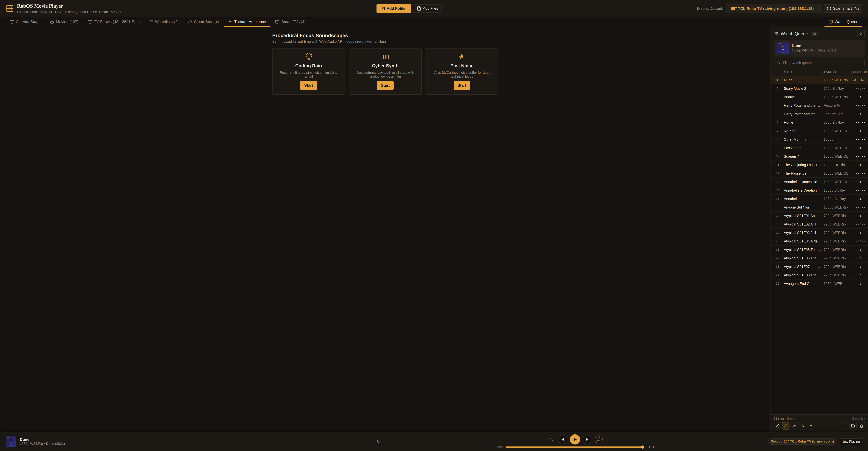Open queue list menu (three lines icon)
This screenshot has height=451, width=868.
(x=844, y=426)
